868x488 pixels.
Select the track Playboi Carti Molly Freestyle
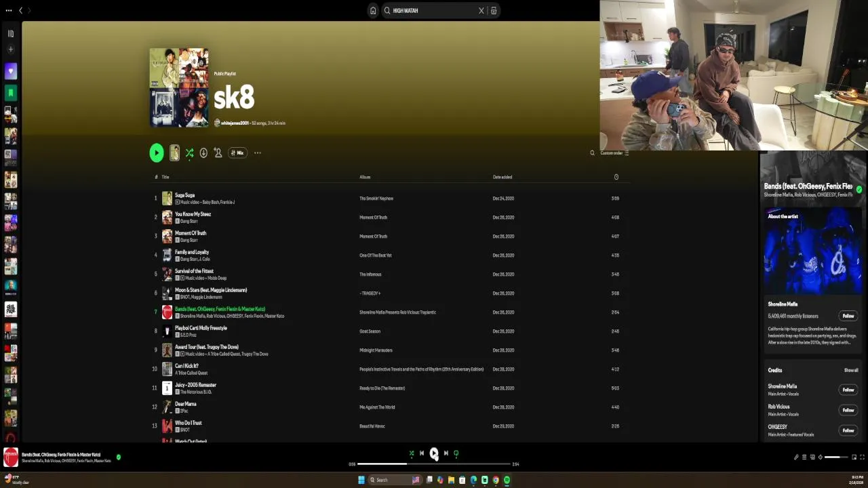(x=201, y=328)
